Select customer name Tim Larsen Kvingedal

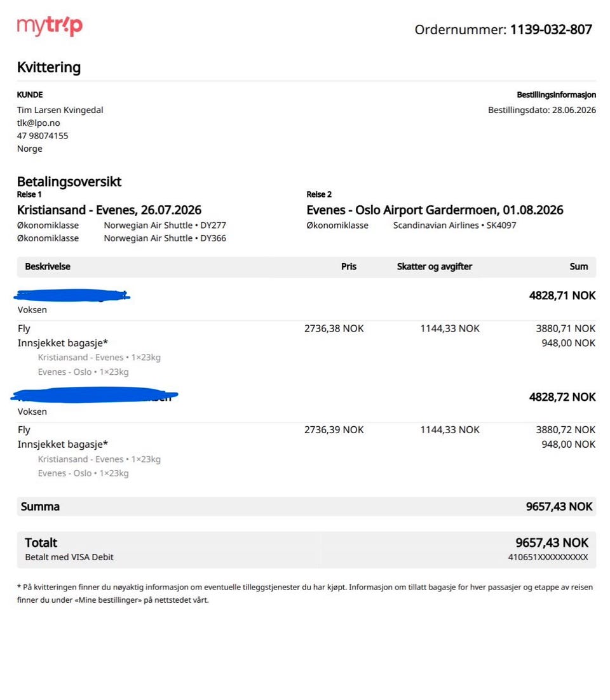tap(60, 110)
